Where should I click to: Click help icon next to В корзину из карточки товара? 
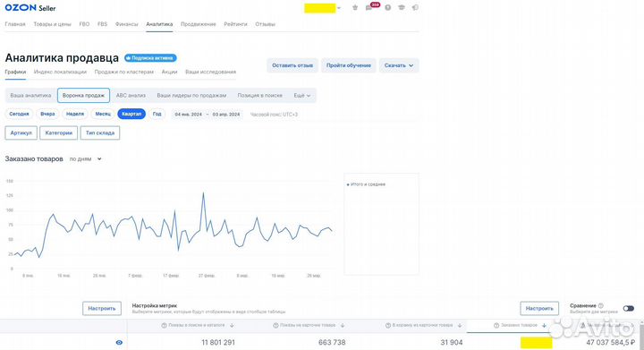point(388,325)
